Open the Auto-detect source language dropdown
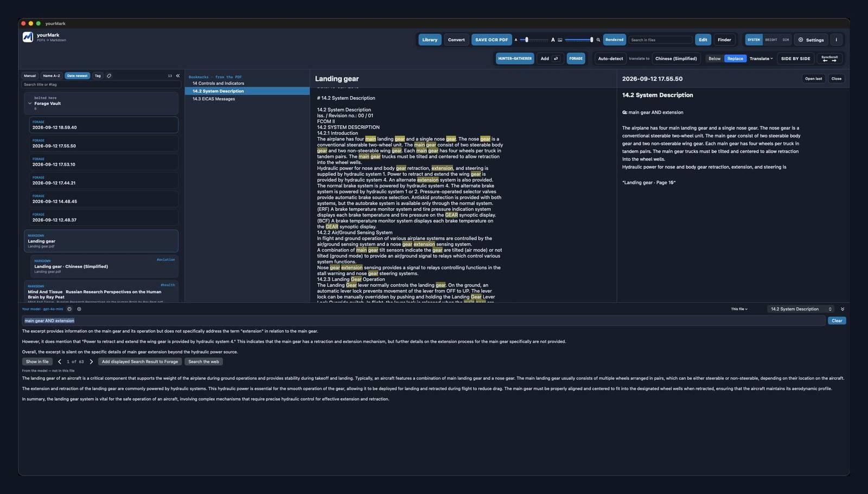Screen dimensions: 868x494 pyautogui.click(x=610, y=59)
